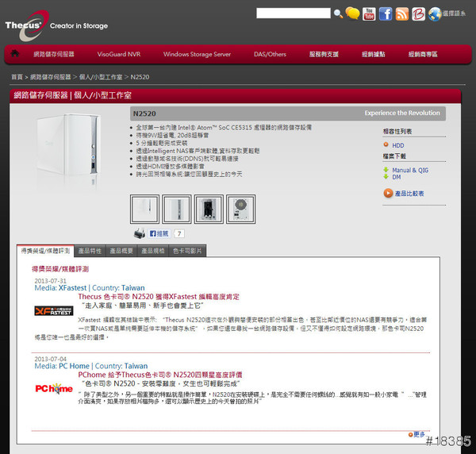Click the play icon beside 產品比較表
The width and height of the screenshot is (476, 454).
tap(388, 193)
